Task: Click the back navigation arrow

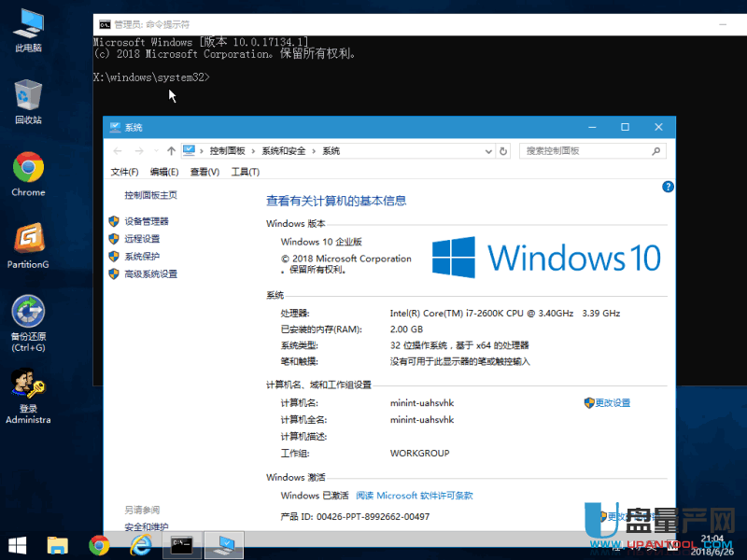Action: tap(117, 150)
